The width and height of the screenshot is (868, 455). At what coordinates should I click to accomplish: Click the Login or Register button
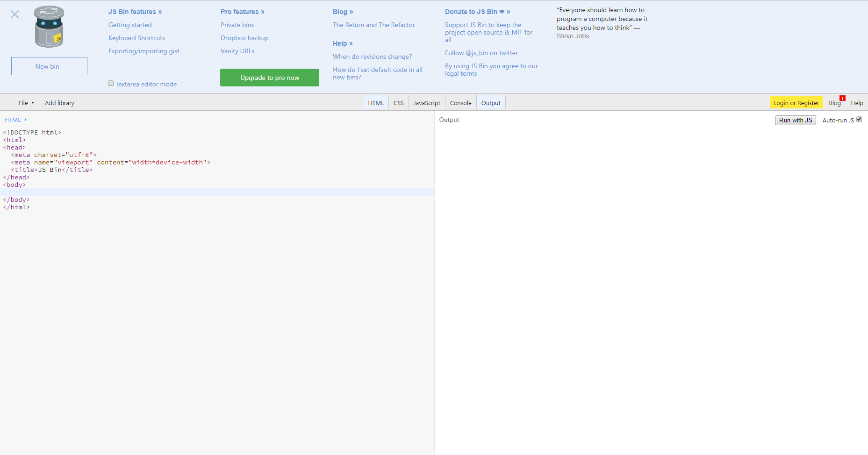pos(796,103)
